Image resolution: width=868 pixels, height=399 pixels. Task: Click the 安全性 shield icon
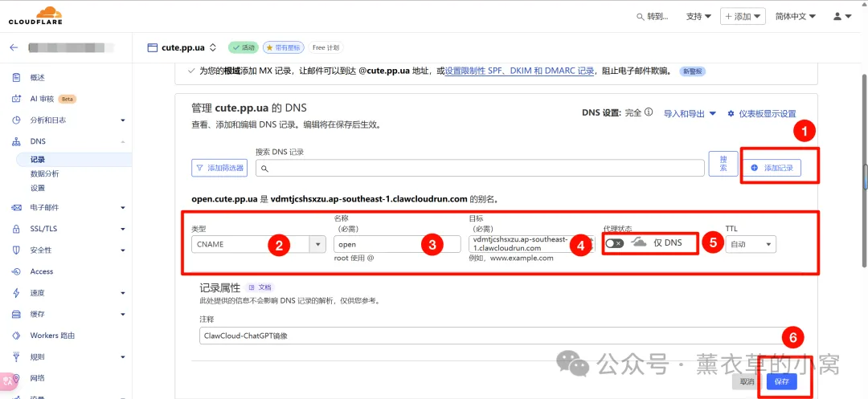(17, 250)
